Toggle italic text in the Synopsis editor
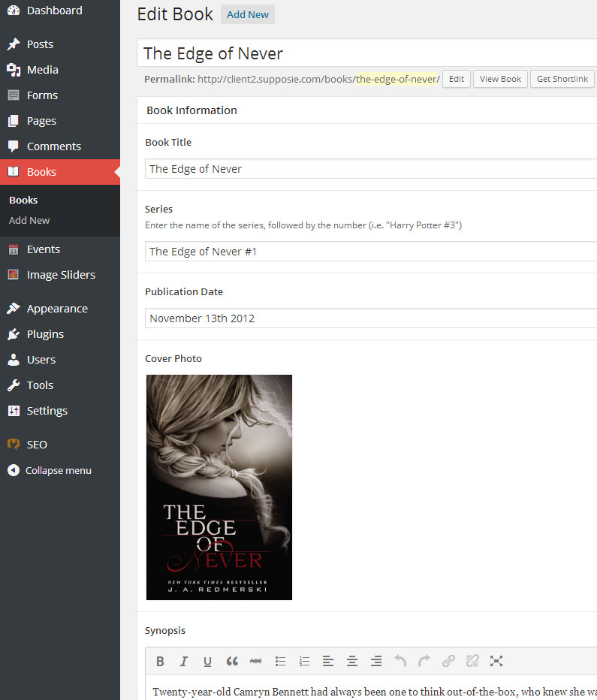The height and width of the screenshot is (700, 597). tap(183, 661)
